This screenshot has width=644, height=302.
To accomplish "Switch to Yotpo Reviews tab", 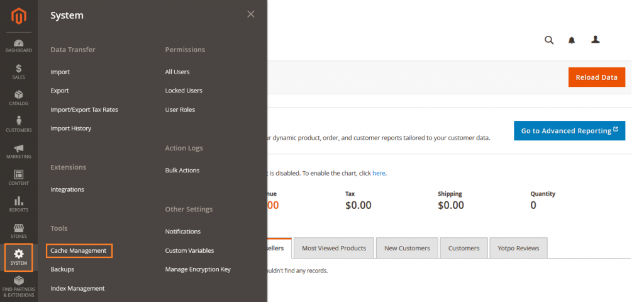I will [518, 248].
